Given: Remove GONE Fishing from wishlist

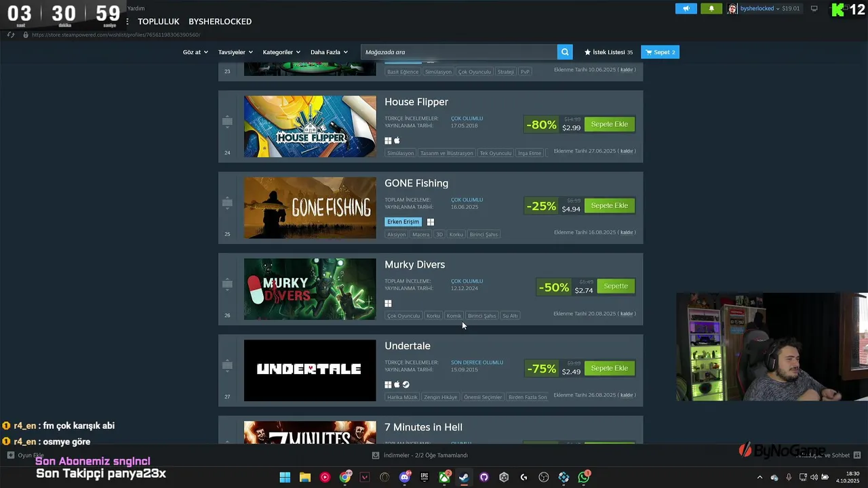Looking at the screenshot, I should click(x=627, y=232).
